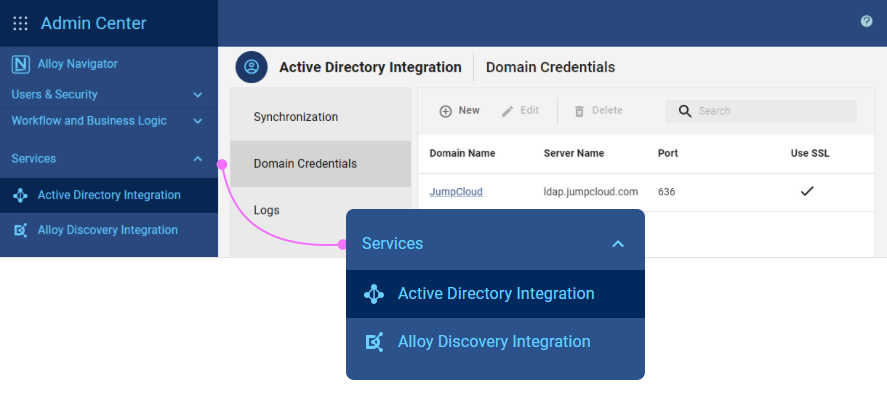Open the app launcher grid icon

click(20, 23)
